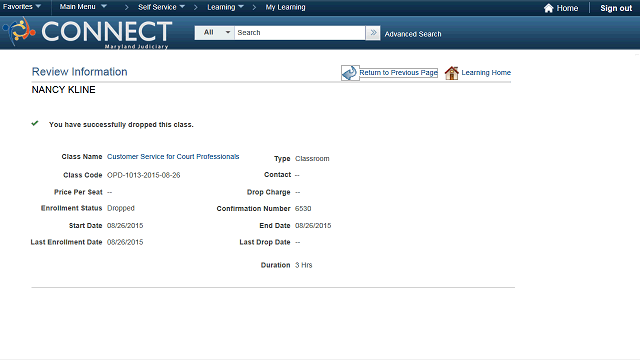Click the Start Date value 08/26/2015
This screenshot has height=360, width=640.
(x=125, y=226)
